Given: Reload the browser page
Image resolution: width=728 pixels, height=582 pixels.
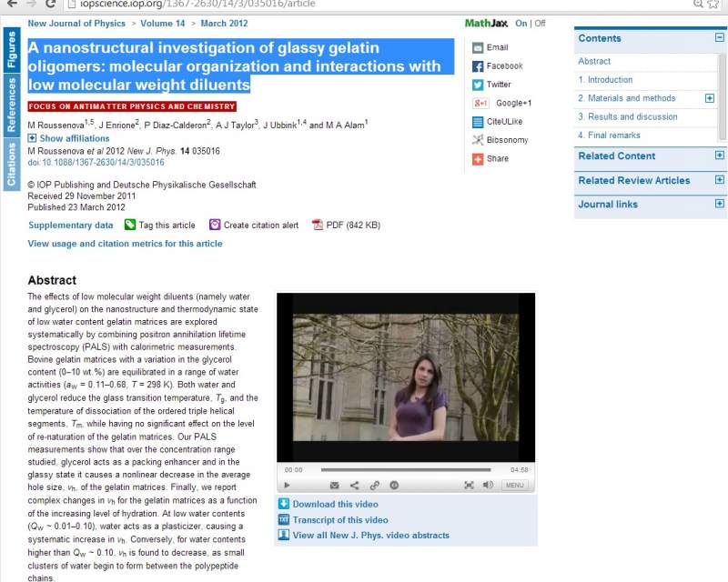Looking at the screenshot, I should click(50, 4).
